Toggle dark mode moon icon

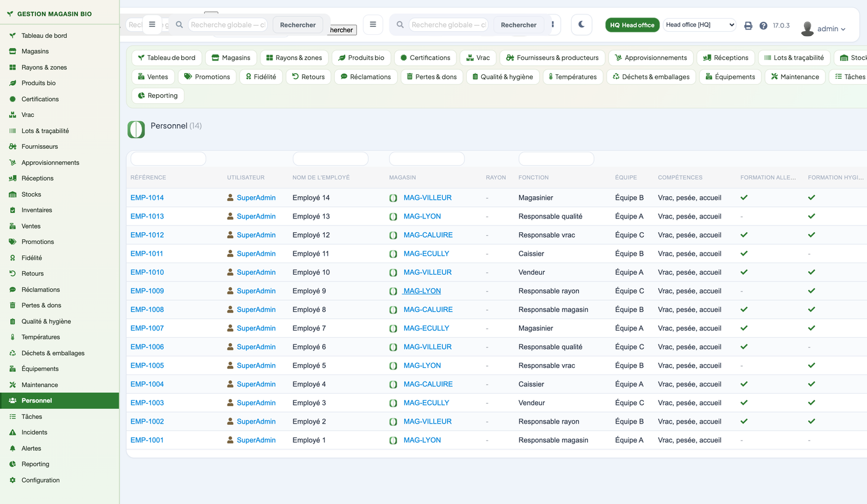pos(581,25)
